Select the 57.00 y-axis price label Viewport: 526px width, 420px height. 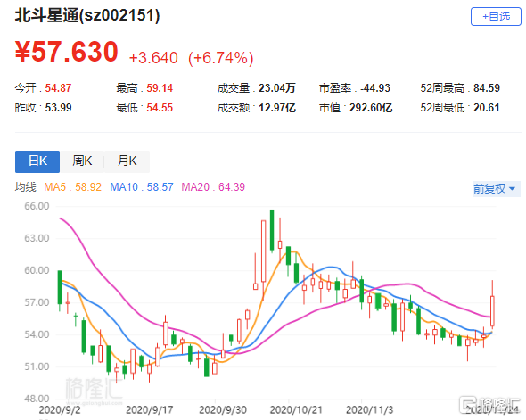(37, 302)
